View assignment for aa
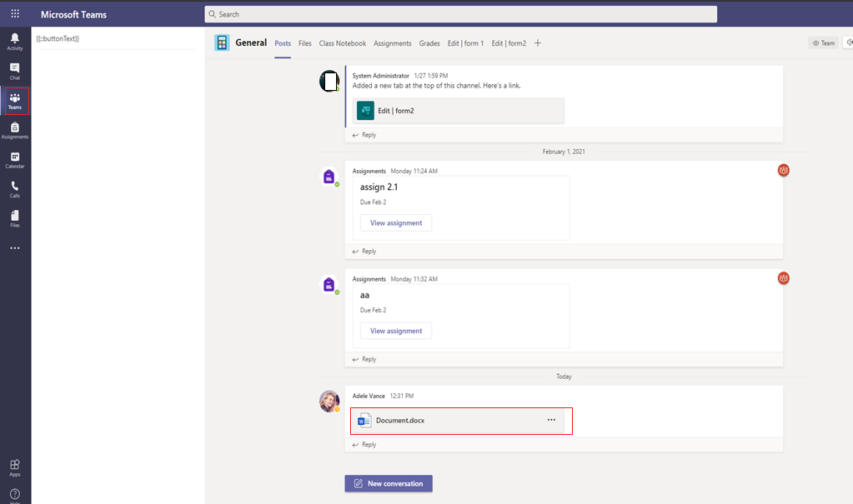Viewport: 853px width, 504px height. [x=396, y=331]
